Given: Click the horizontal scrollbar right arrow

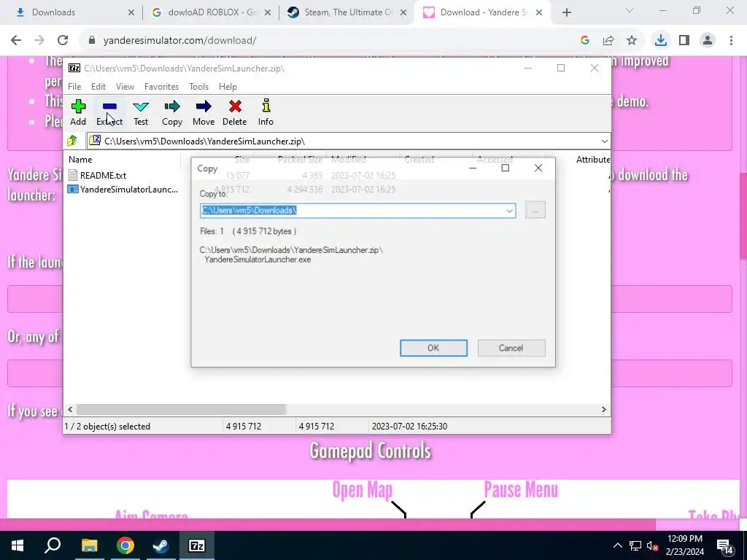Looking at the screenshot, I should (x=603, y=409).
